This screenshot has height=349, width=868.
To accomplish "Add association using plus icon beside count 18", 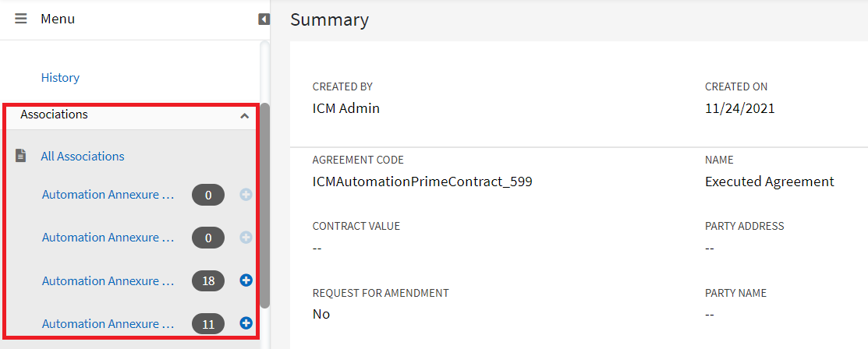I will point(246,280).
